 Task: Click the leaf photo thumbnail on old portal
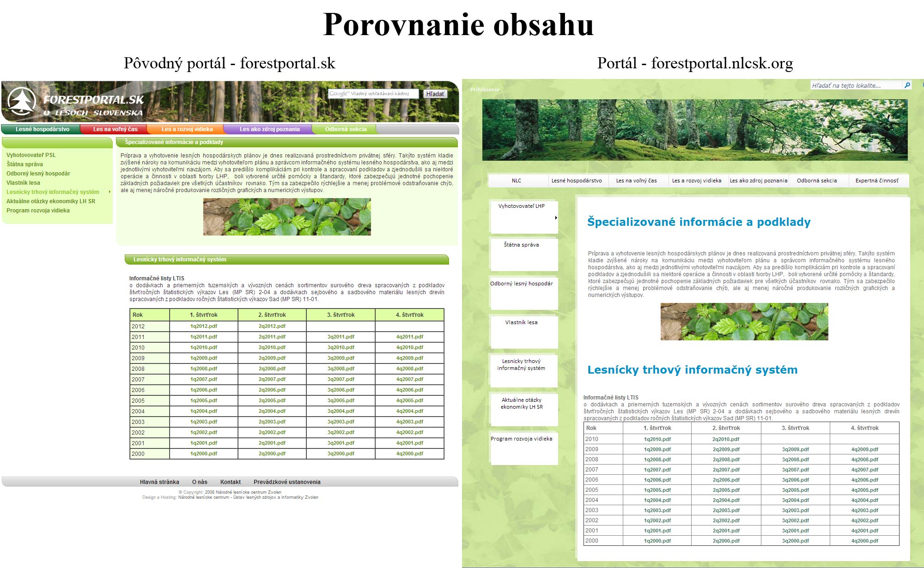(287, 217)
